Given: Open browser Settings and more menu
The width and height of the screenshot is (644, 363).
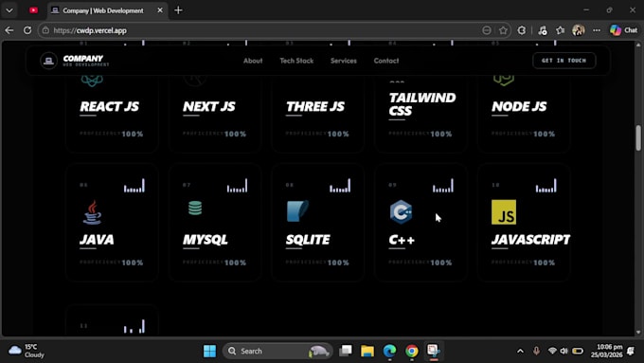Looking at the screenshot, I should point(597,30).
